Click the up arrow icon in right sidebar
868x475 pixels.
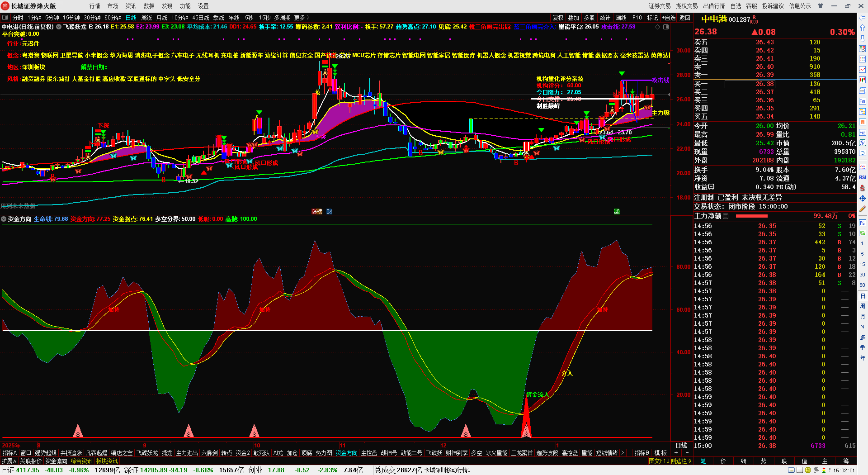(863, 28)
